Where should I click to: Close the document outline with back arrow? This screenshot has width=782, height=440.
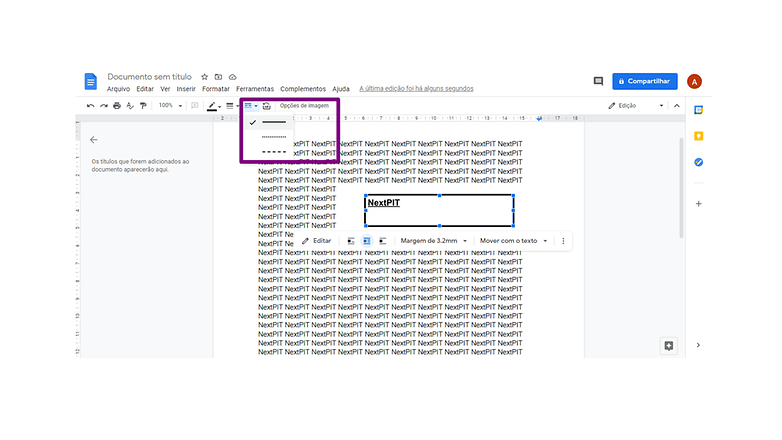click(x=94, y=140)
